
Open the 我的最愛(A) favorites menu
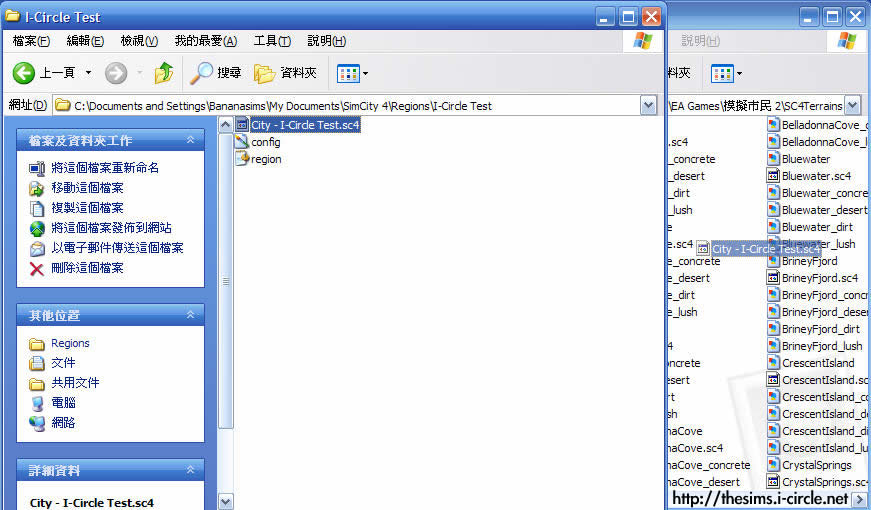[205, 41]
